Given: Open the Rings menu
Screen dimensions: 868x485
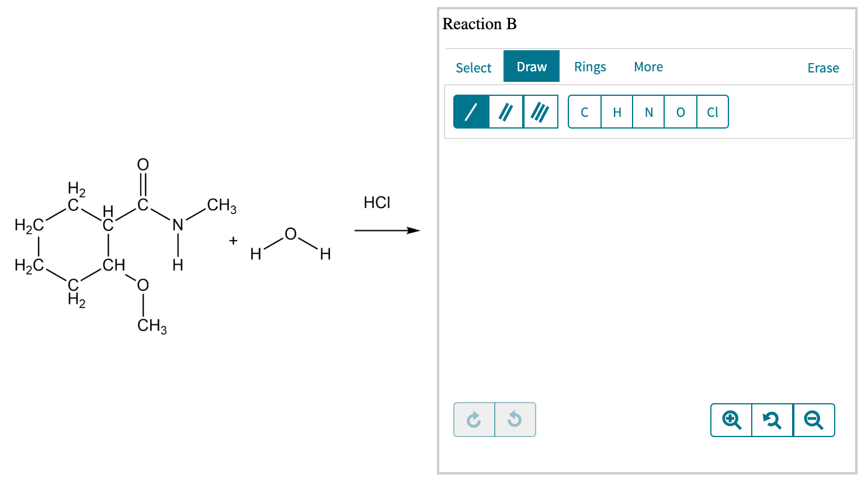Looking at the screenshot, I should pyautogui.click(x=590, y=67).
